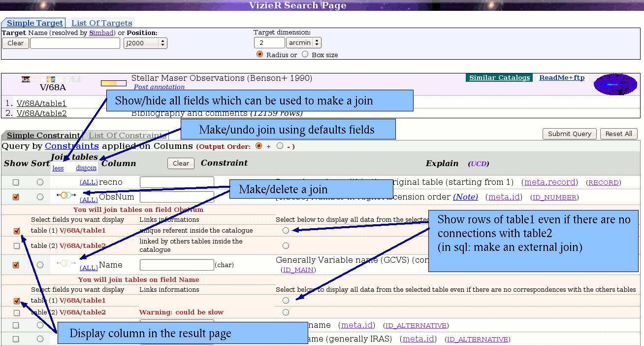Check the Show box for recno
Image resolution: width=644 pixels, height=346 pixels.
pyautogui.click(x=16, y=182)
